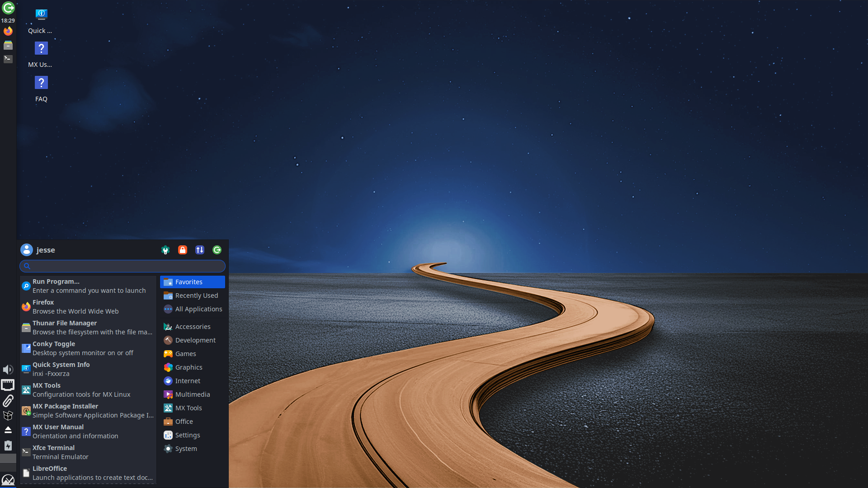Launch LibreOffice from favorites
The height and width of the screenshot is (488, 868).
[x=88, y=473]
